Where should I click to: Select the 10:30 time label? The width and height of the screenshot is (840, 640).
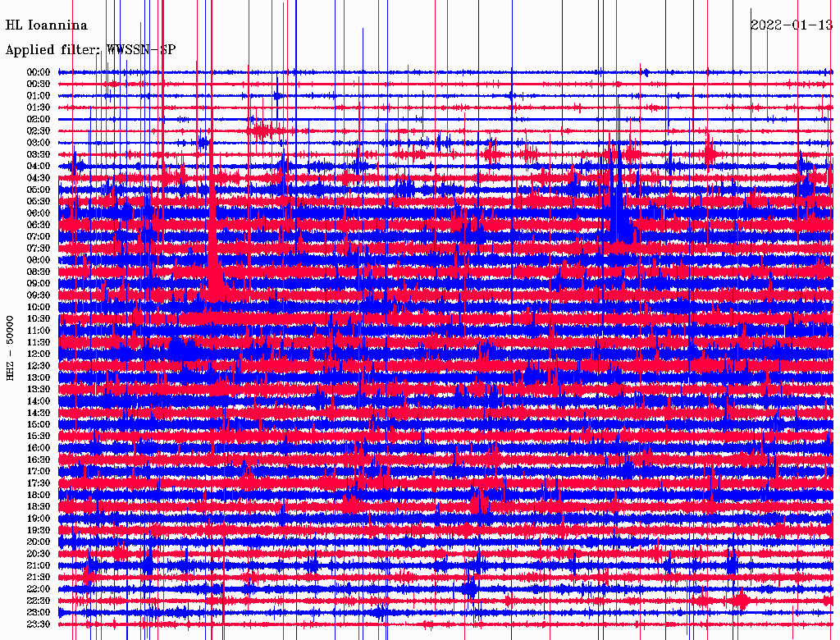tap(39, 319)
